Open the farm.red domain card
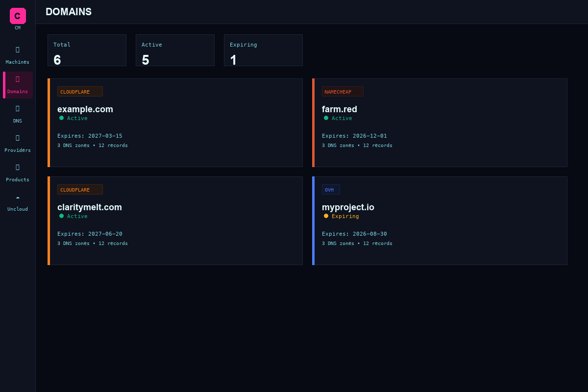 click(x=440, y=122)
